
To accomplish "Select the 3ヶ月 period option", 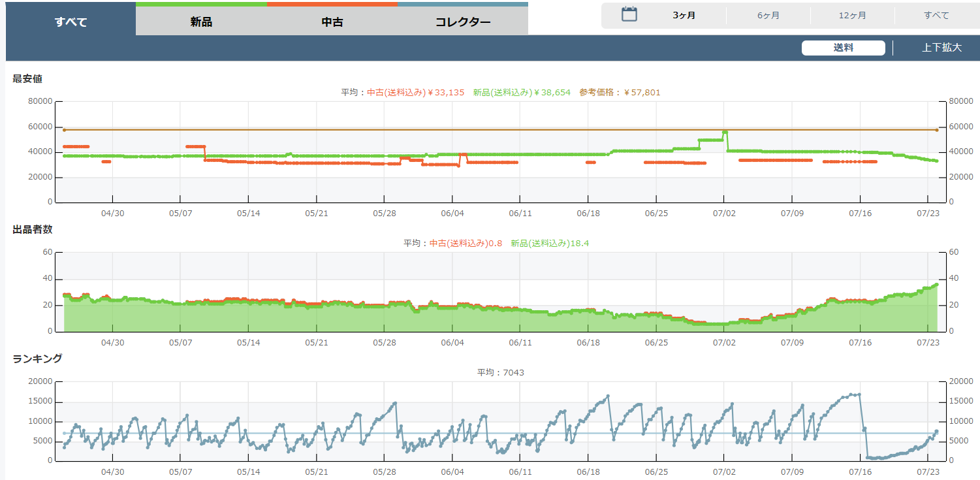I will pyautogui.click(x=684, y=15).
